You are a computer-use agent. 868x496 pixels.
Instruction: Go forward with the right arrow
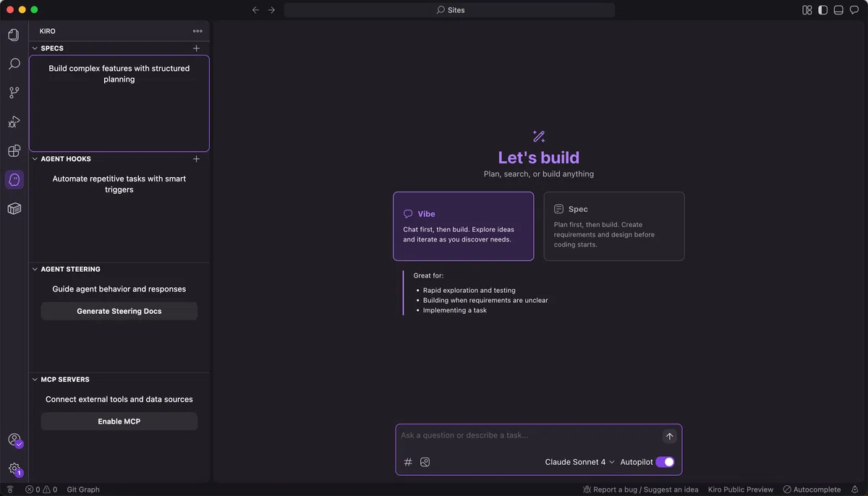(x=271, y=10)
